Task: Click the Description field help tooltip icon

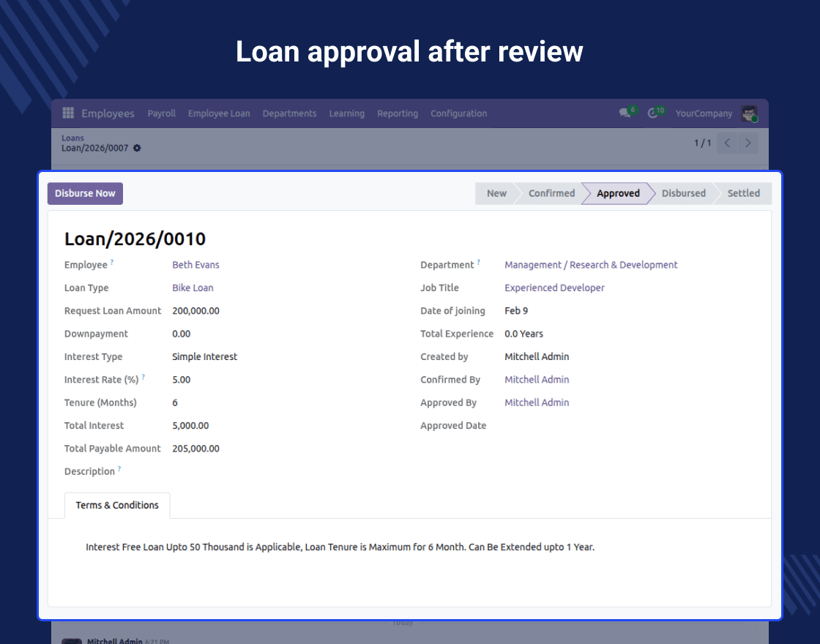Action: tap(119, 469)
